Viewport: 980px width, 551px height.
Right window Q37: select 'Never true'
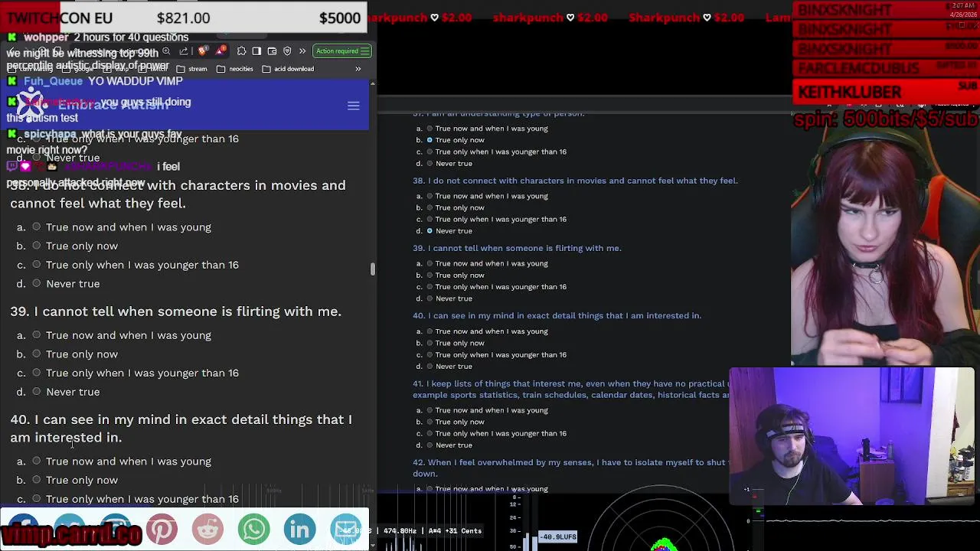pos(430,164)
